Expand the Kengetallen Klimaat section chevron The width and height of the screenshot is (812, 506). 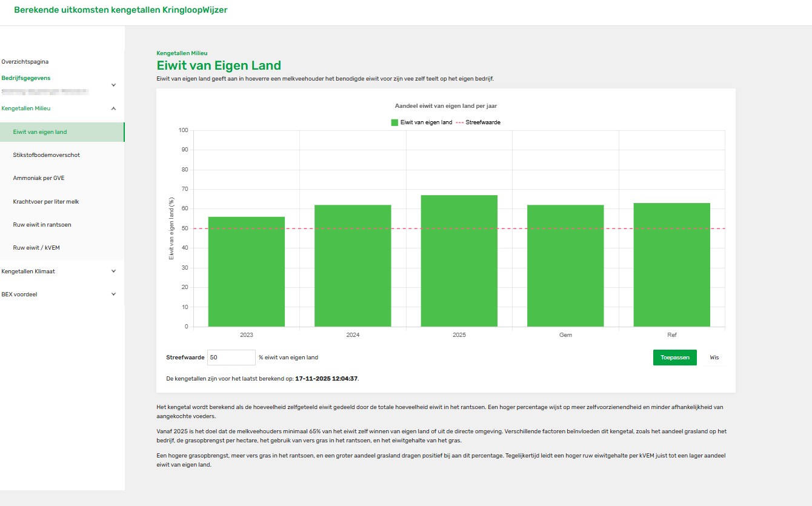tap(113, 271)
